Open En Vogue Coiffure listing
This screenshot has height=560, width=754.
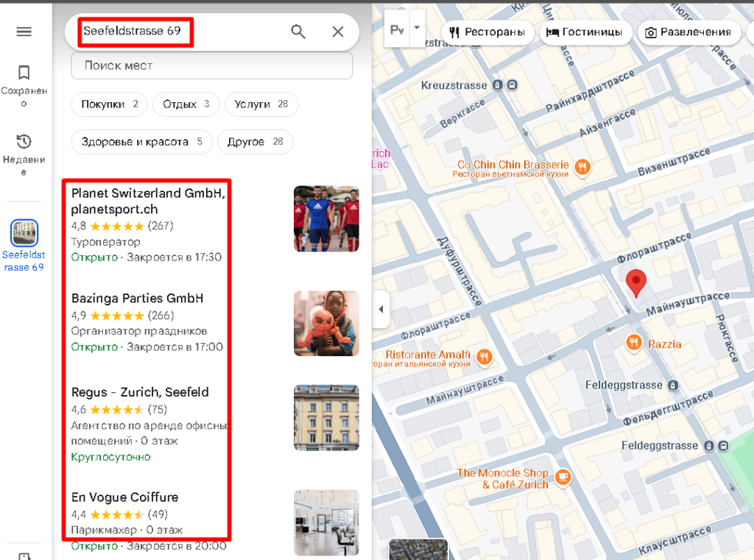click(x=124, y=497)
